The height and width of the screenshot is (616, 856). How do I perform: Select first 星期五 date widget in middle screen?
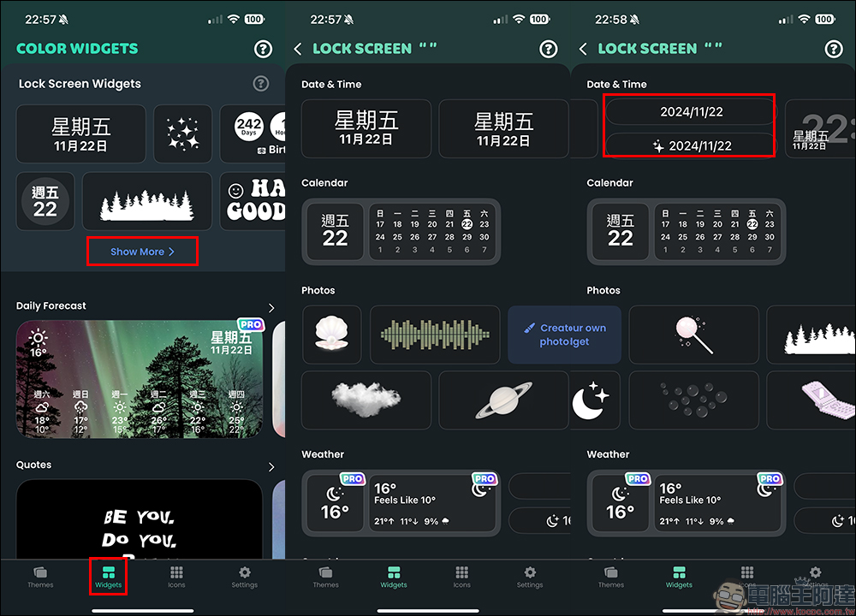point(366,129)
